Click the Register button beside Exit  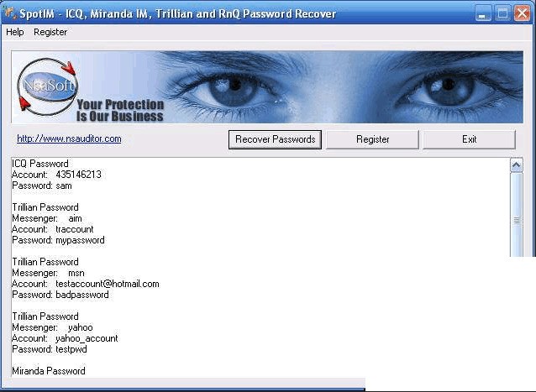(373, 139)
